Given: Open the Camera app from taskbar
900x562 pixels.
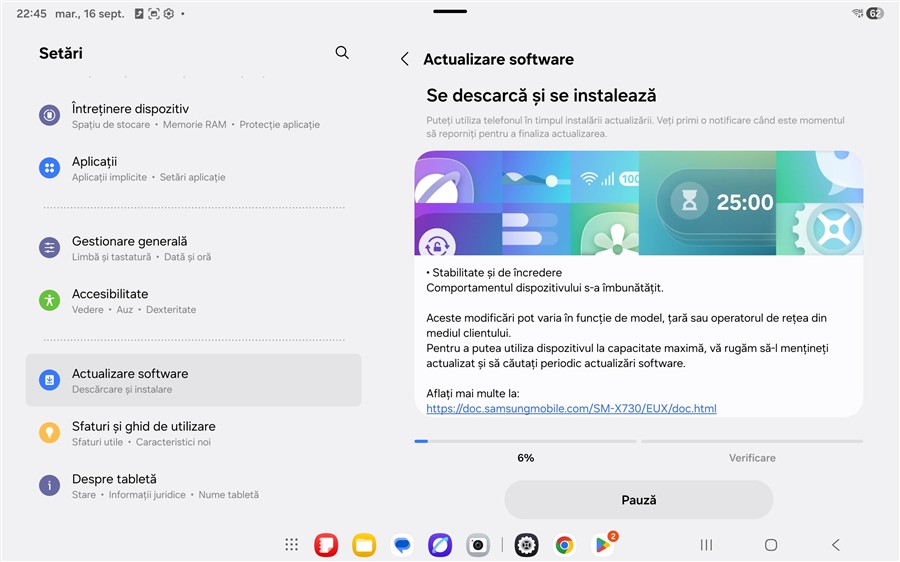Looking at the screenshot, I should (x=478, y=545).
